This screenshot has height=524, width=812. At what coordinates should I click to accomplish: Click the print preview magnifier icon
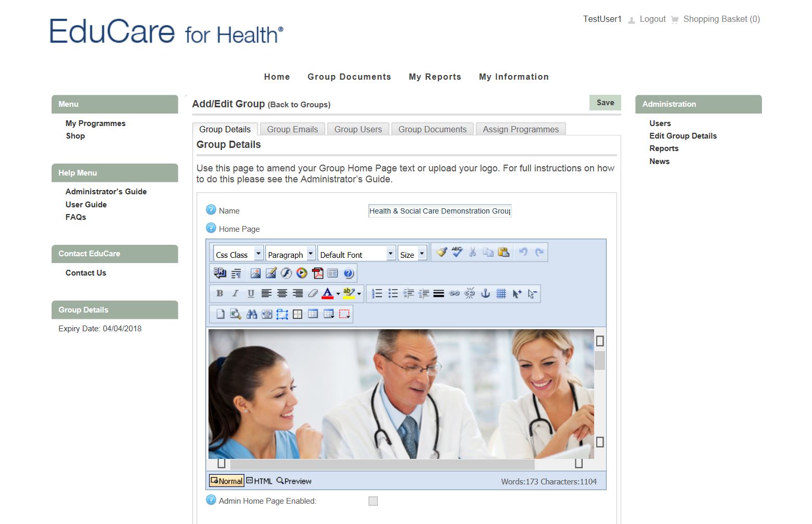tap(236, 314)
